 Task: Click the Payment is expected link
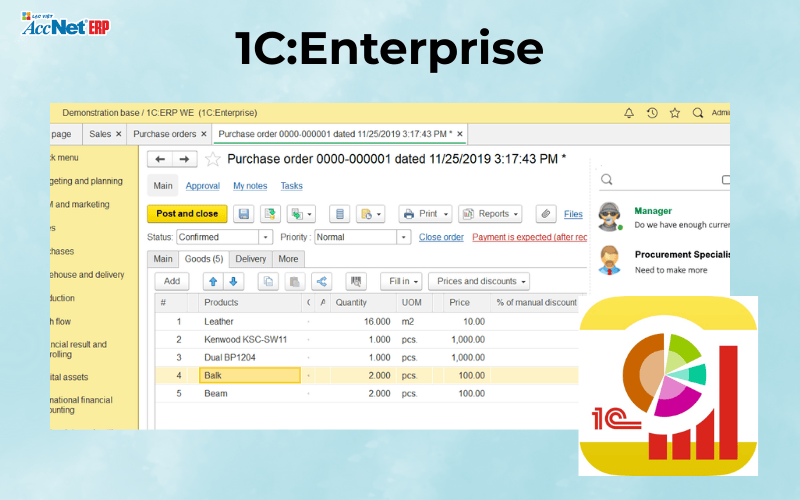(530, 237)
